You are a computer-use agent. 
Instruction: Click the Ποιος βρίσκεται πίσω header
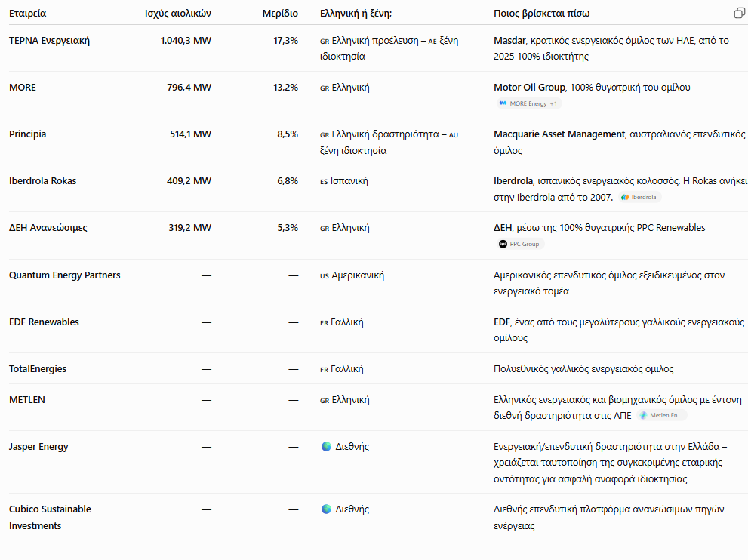click(x=541, y=14)
